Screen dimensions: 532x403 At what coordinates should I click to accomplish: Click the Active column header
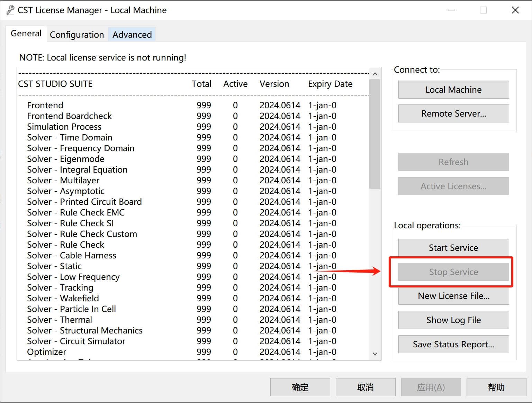[x=235, y=84]
